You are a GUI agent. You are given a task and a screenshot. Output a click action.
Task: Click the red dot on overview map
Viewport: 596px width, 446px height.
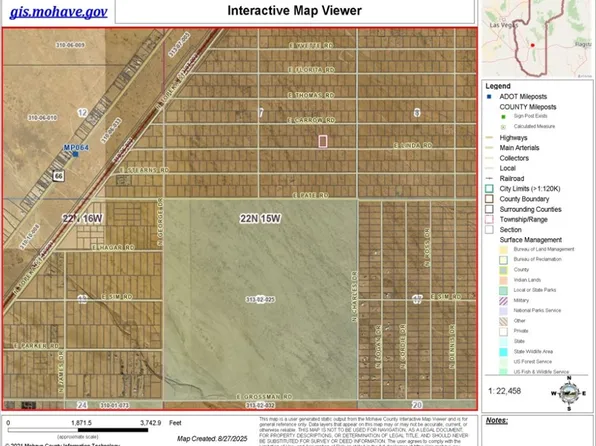click(x=533, y=45)
